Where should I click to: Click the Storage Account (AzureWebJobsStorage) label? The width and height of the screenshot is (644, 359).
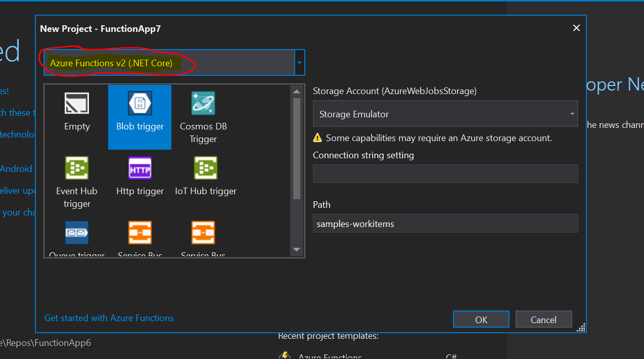[395, 91]
